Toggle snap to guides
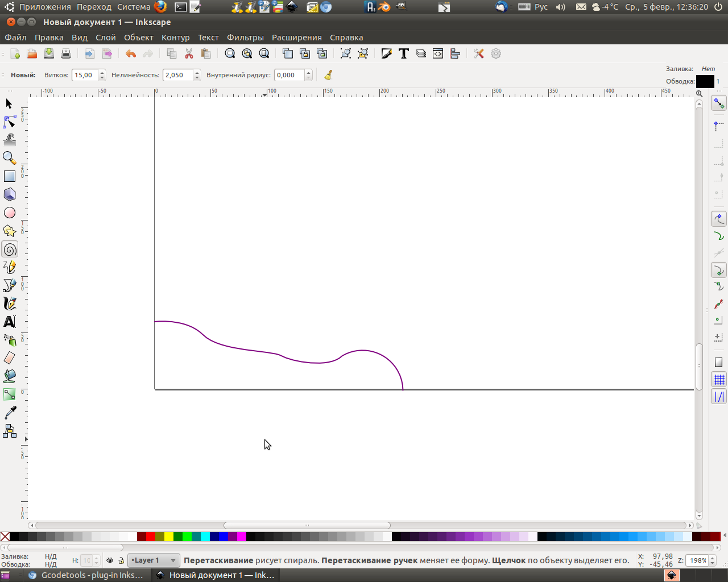The width and height of the screenshot is (728, 582). (x=719, y=397)
